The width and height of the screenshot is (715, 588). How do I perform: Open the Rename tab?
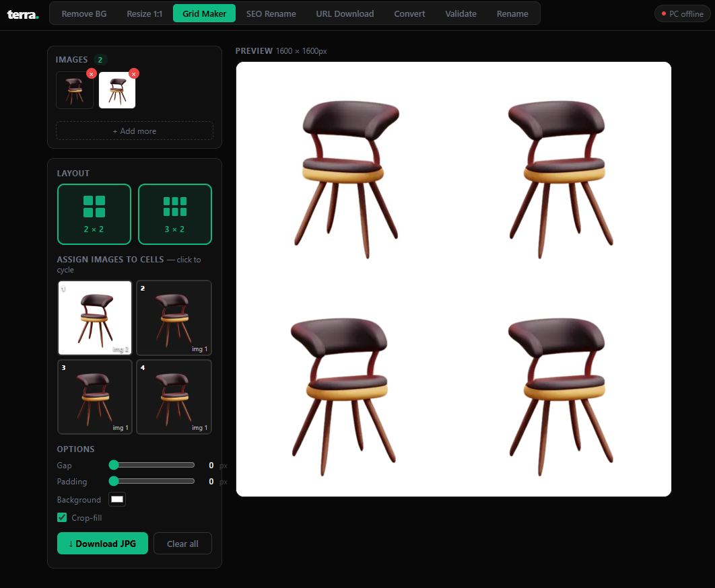coord(512,13)
